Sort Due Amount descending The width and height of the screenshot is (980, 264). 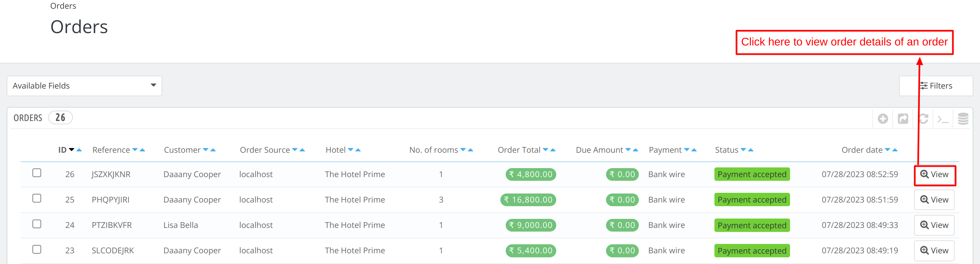628,150
